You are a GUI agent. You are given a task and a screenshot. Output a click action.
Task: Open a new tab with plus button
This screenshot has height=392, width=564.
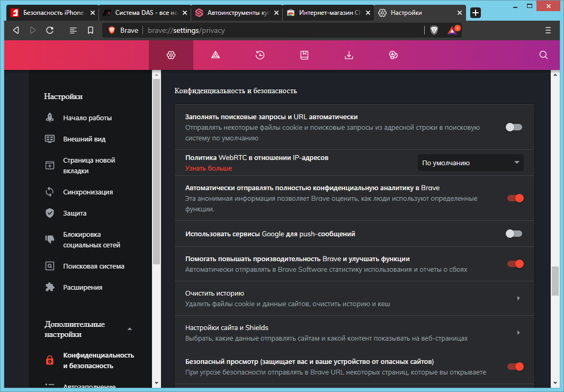[x=476, y=13]
